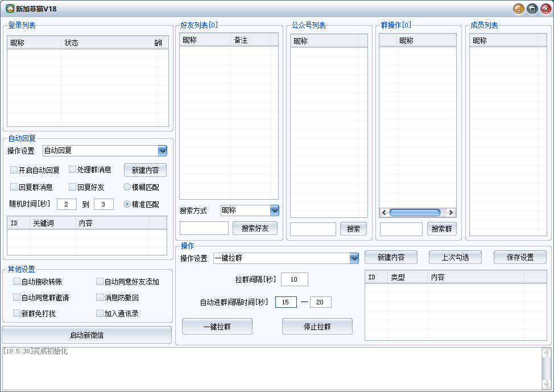Expand the 搜索方式 dropdown showing 昵称
Screen dimensions: 554x392
[x=274, y=211]
